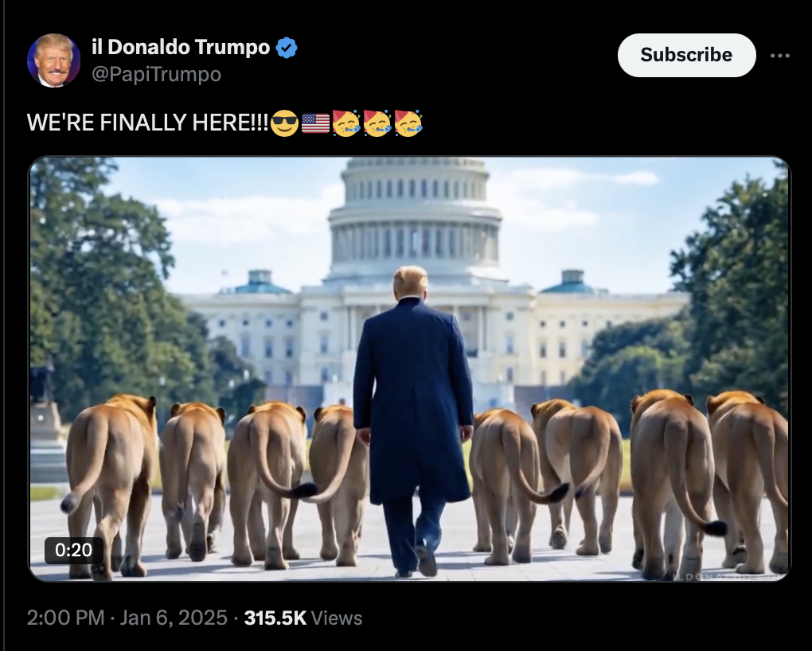The width and height of the screenshot is (812, 651).
Task: Click the Jan 6, 2025 post date
Action: click(174, 618)
